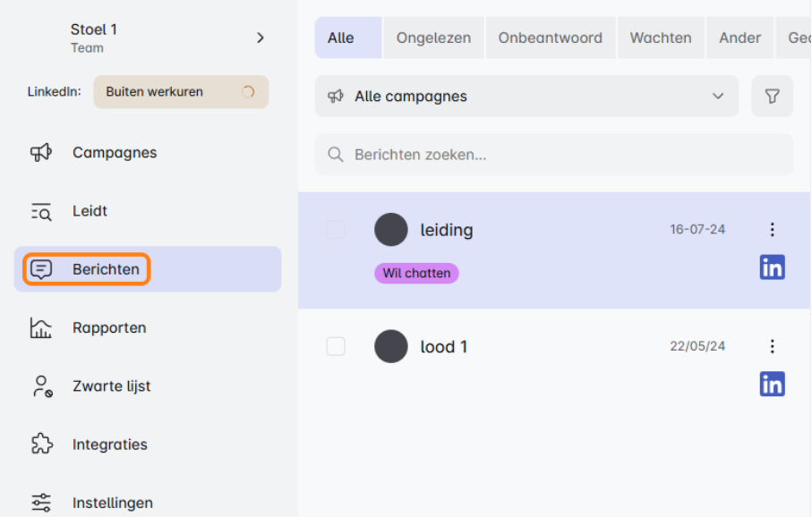812x517 pixels.
Task: Click the Wil chatten tag
Action: point(416,274)
